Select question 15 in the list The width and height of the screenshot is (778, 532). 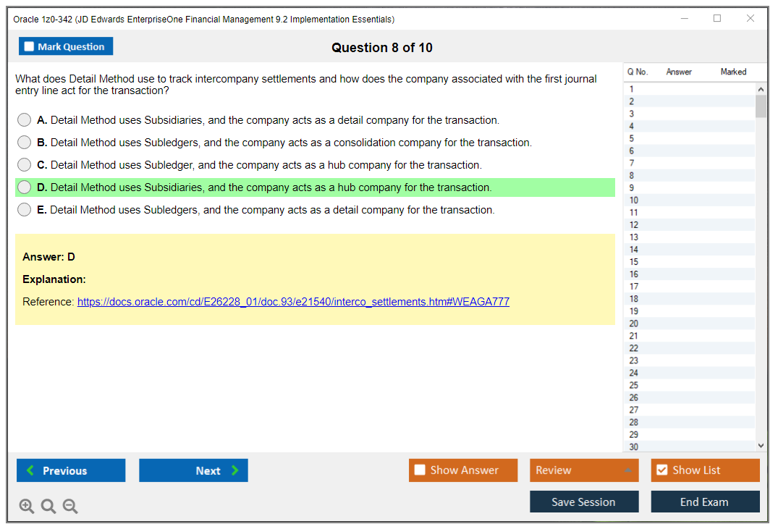pos(634,262)
